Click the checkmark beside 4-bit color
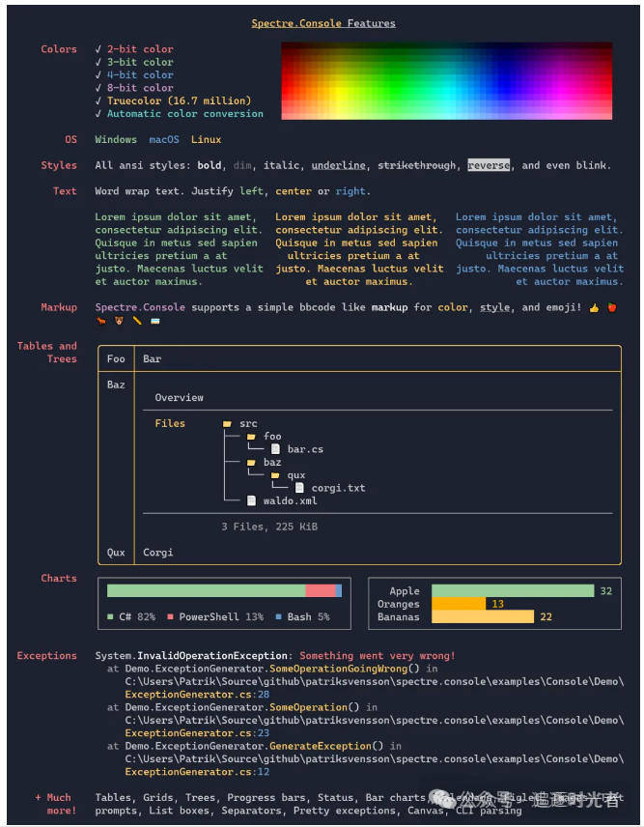644x827 pixels. (x=98, y=75)
